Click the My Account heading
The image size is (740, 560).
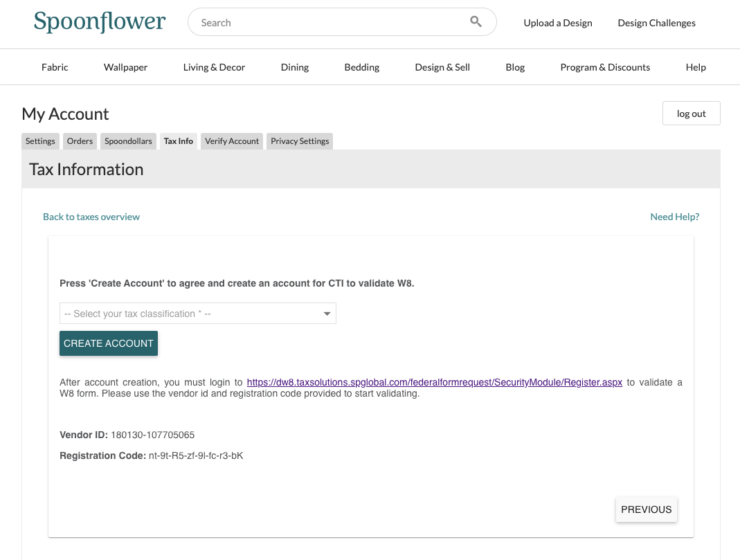click(65, 114)
